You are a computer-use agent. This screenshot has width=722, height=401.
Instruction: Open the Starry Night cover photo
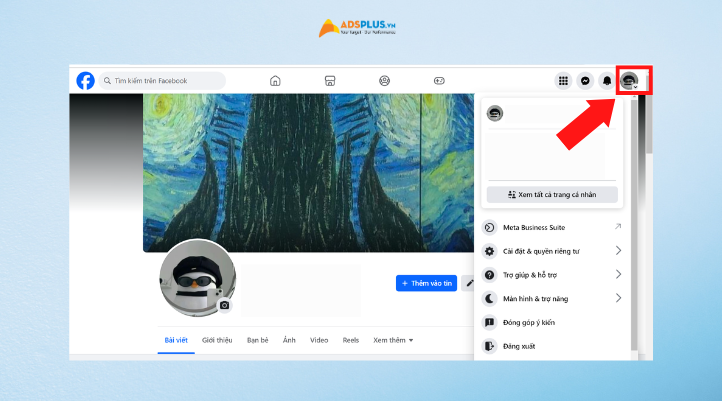click(309, 173)
